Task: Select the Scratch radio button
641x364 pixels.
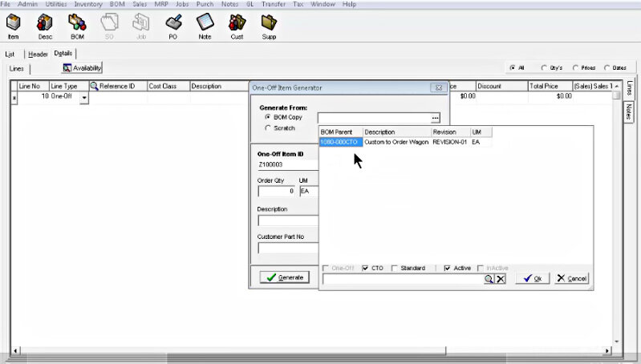Action: 268,128
